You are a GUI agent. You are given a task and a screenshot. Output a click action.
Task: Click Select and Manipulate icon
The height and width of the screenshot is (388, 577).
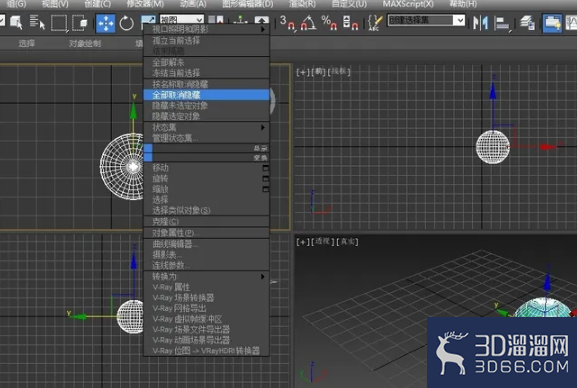click(x=240, y=19)
